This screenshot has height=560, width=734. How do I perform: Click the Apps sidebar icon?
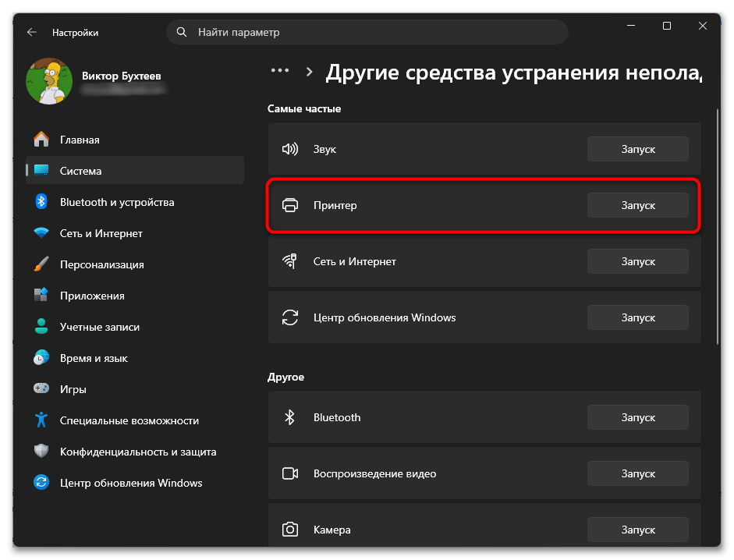41,295
